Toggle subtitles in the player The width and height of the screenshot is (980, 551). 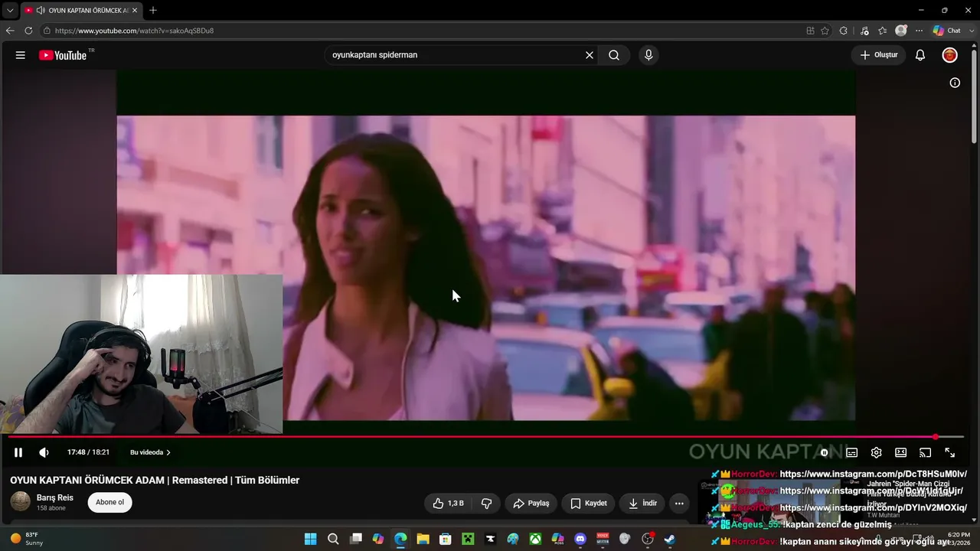click(x=851, y=452)
